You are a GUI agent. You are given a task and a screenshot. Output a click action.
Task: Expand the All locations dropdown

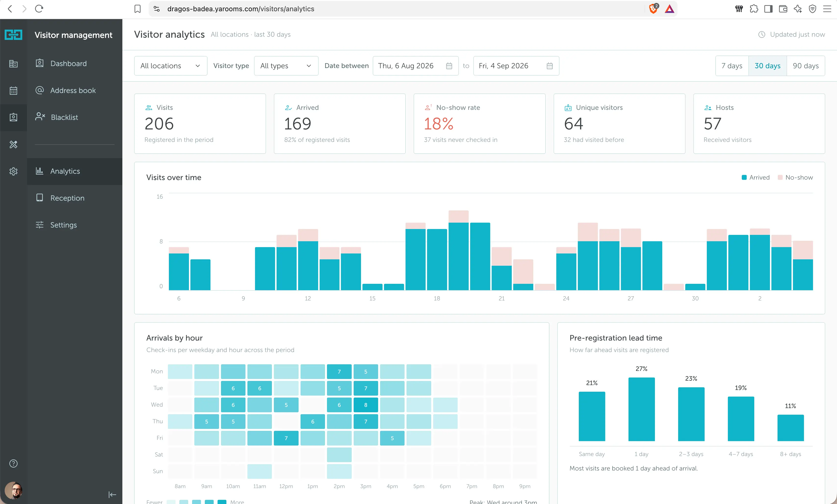tap(171, 66)
